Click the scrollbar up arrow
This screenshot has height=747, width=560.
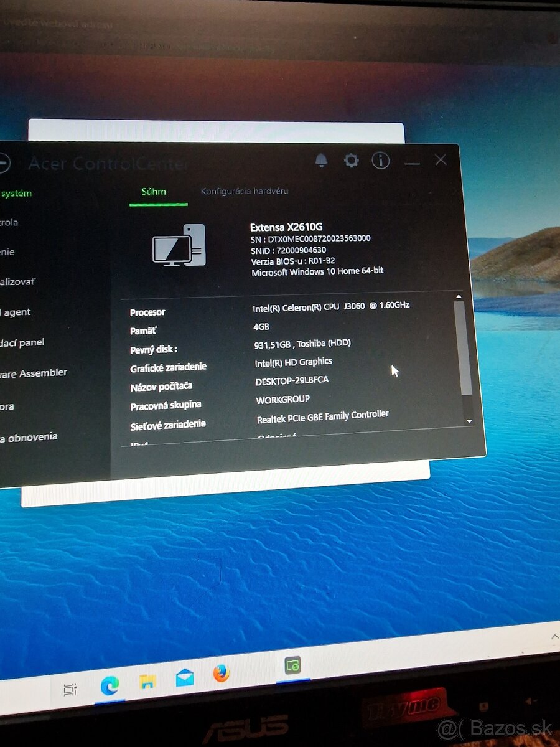point(459,297)
